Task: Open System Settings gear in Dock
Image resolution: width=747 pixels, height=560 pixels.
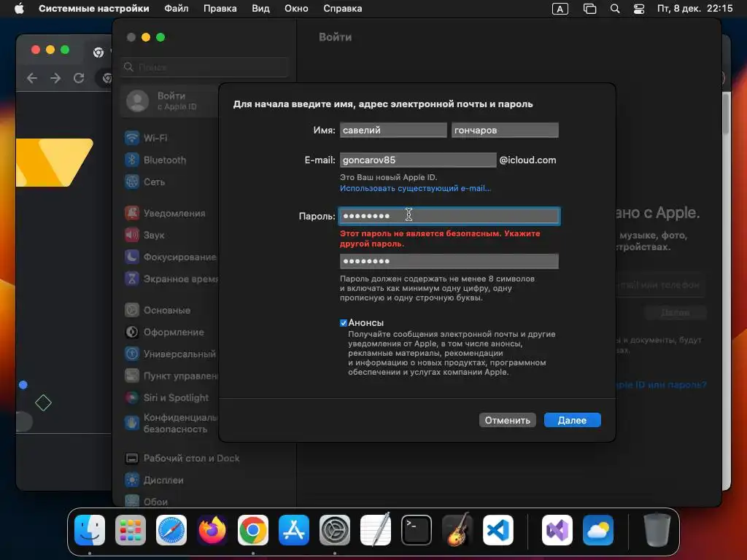Action: click(x=335, y=530)
